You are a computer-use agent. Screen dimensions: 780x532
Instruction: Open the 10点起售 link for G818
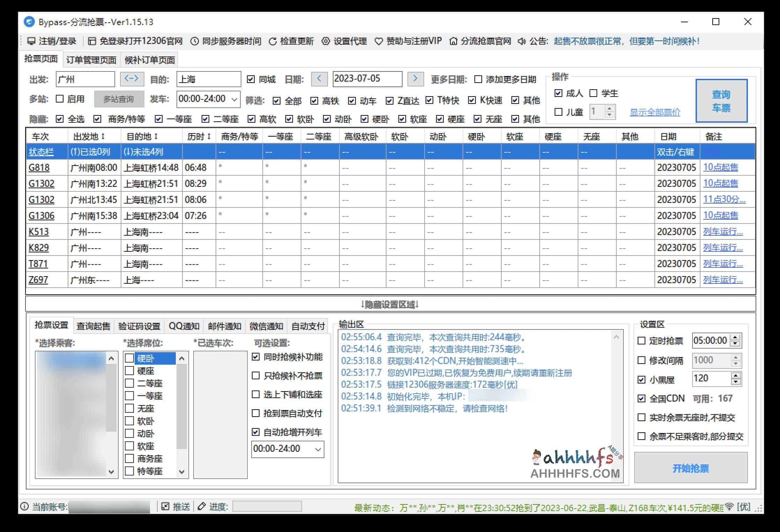720,167
